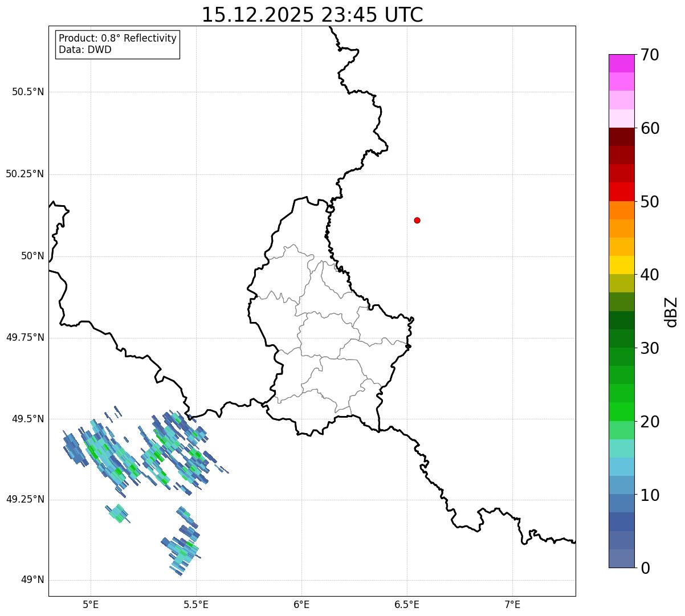685x616 pixels.
Task: Click longitude label 6.5°E
Action: (x=407, y=604)
